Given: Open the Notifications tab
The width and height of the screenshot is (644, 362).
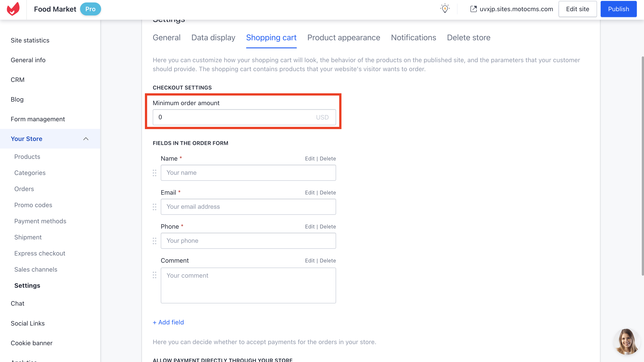Looking at the screenshot, I should point(413,38).
